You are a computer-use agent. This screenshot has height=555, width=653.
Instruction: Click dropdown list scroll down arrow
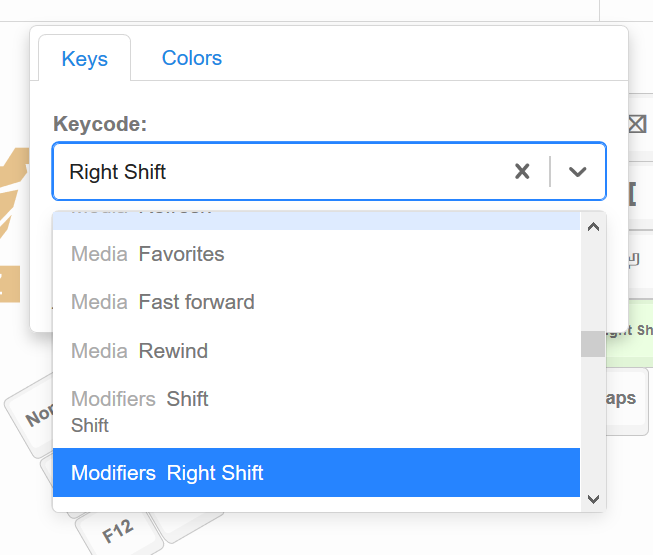[x=593, y=499]
